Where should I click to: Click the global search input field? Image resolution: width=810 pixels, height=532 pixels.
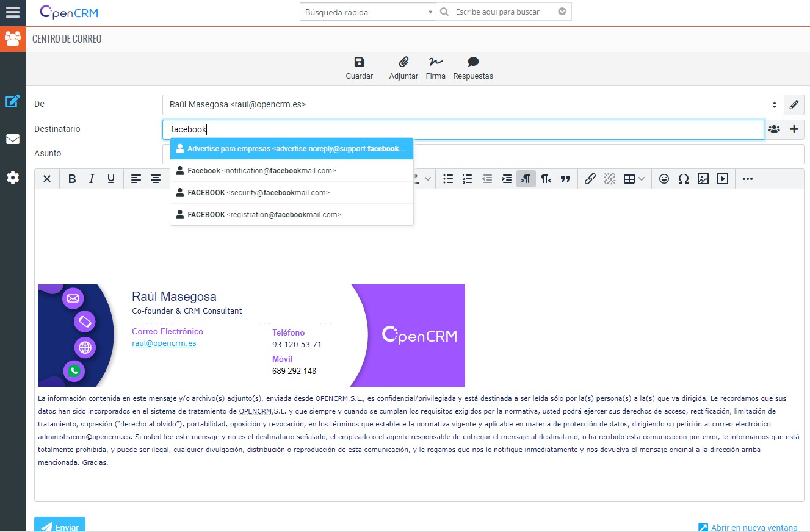504,12
